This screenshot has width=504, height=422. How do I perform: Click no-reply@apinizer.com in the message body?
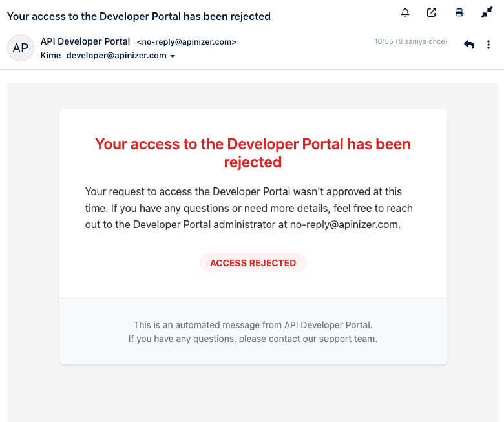[x=345, y=225]
